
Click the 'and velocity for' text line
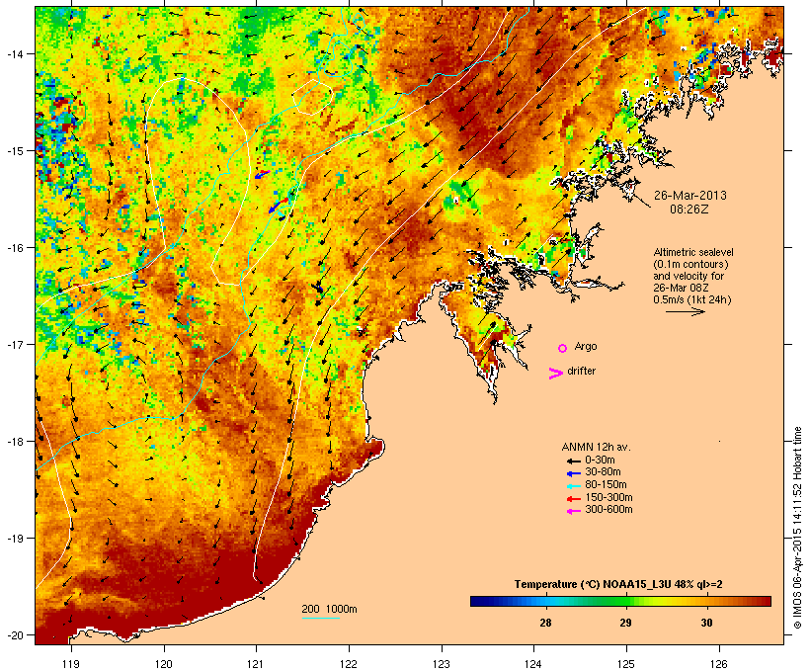(x=688, y=276)
